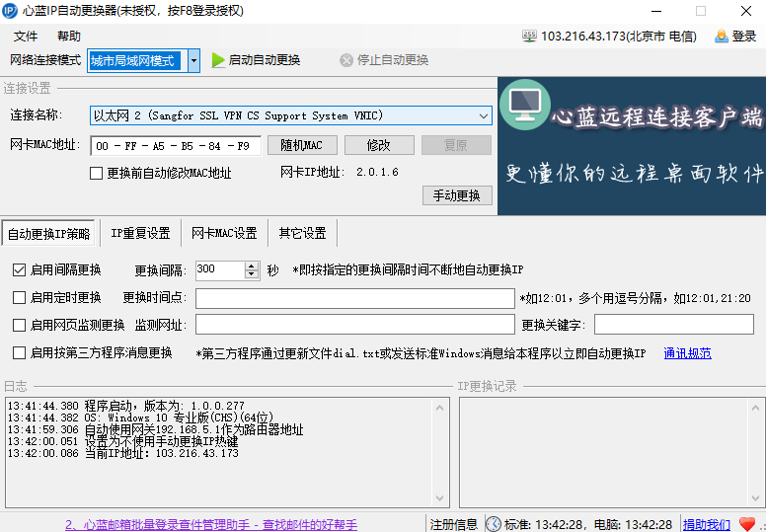Click log line 设置为不使用手动更换IP热键
This screenshot has width=766, height=532.
tap(123, 441)
